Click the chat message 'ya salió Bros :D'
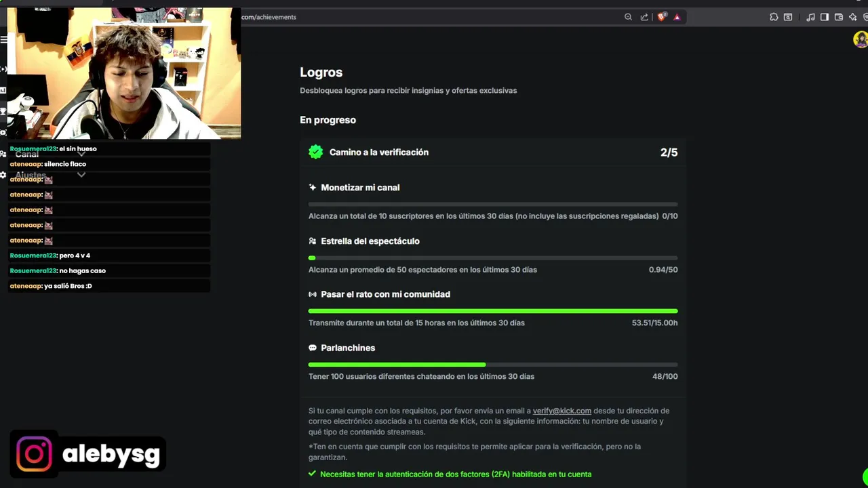The width and height of the screenshot is (868, 488). pyautogui.click(x=68, y=286)
